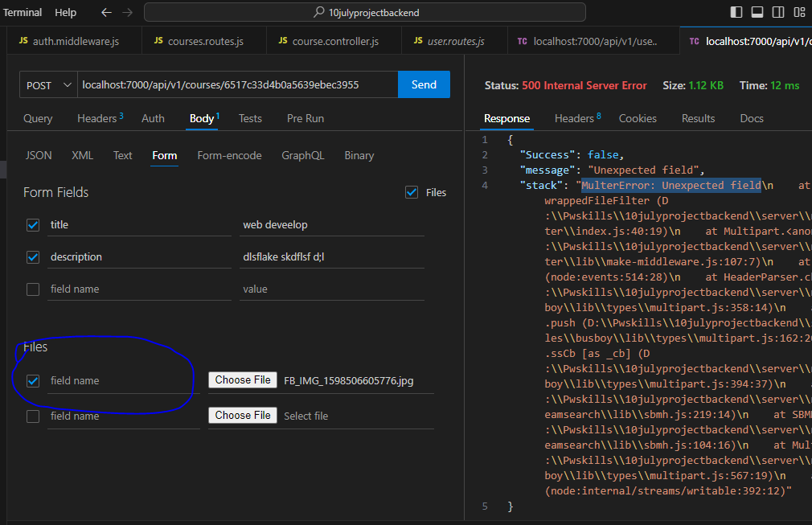
Task: Open the localhost:7000/api/v1/use.. request tab
Action: [x=593, y=41]
